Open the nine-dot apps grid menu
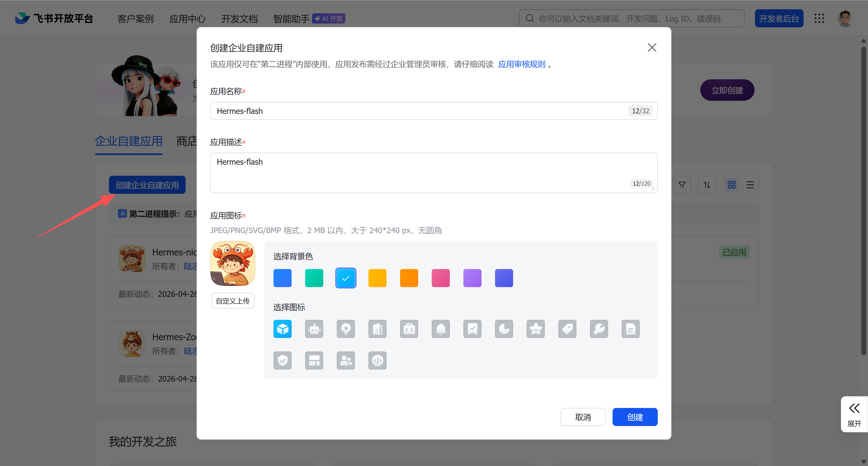The image size is (868, 466). pyautogui.click(x=819, y=19)
